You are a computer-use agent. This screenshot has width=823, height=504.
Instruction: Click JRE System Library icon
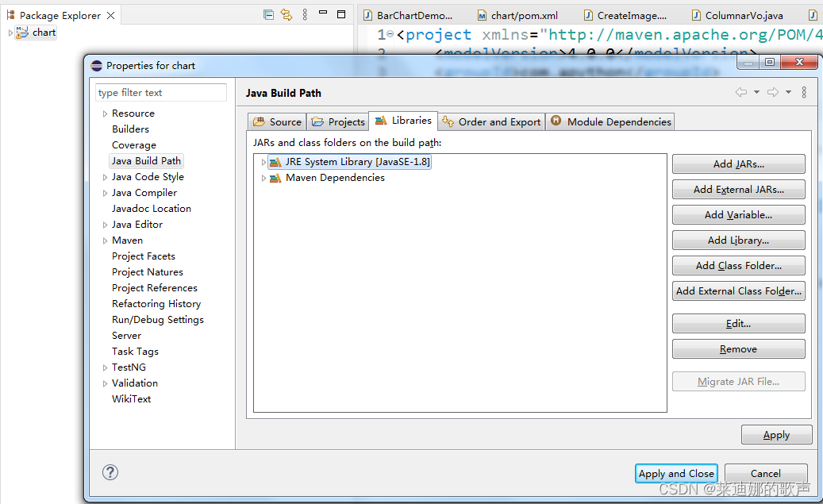tap(275, 162)
